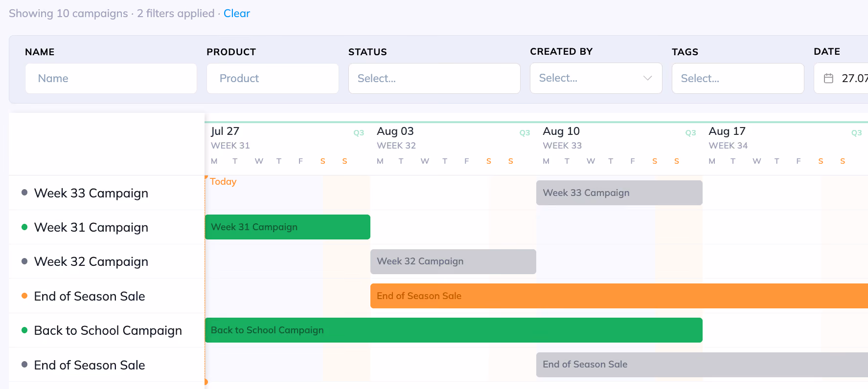868x389 pixels.
Task: Click the Jul 27 week header
Action: 225,131
